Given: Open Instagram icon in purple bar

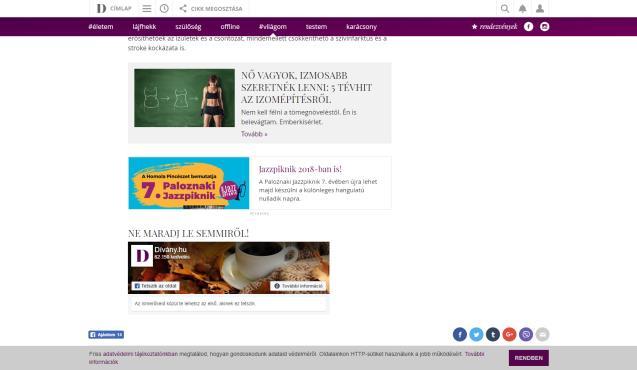Looking at the screenshot, I should [x=545, y=26].
